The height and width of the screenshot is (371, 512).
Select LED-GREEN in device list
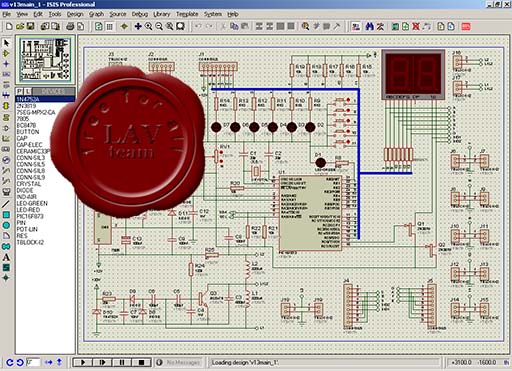pyautogui.click(x=32, y=203)
